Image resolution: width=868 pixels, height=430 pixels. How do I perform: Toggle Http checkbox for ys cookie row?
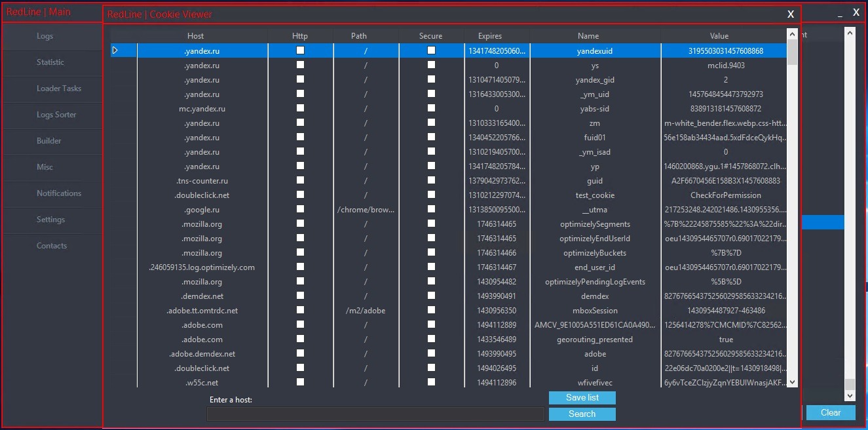point(300,65)
